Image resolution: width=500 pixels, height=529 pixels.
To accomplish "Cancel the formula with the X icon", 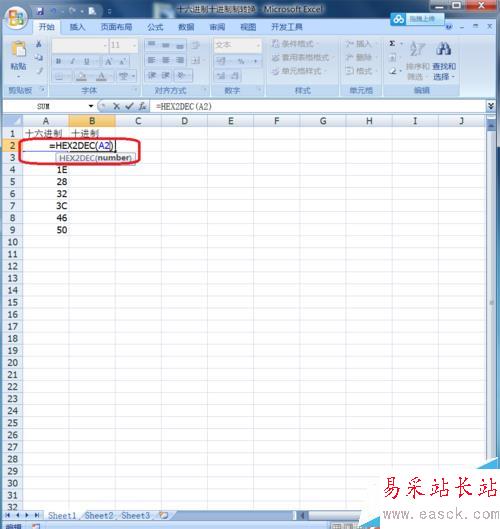I will tap(116, 106).
